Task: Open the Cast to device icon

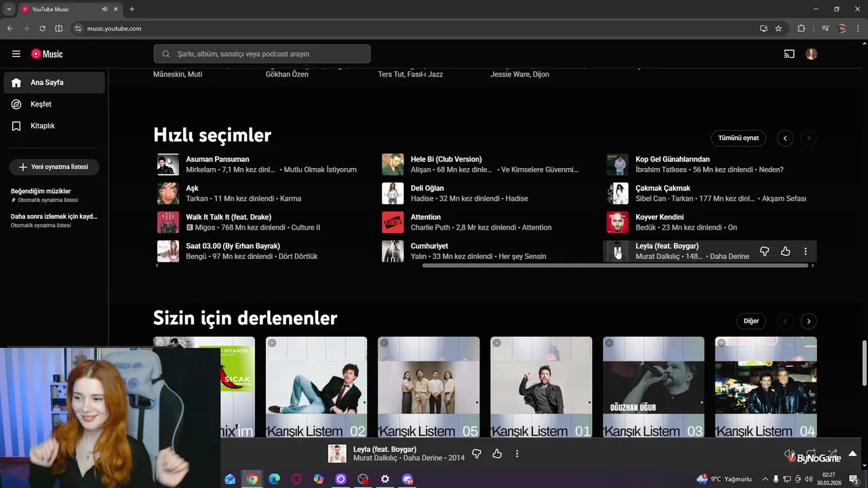Action: tap(789, 54)
